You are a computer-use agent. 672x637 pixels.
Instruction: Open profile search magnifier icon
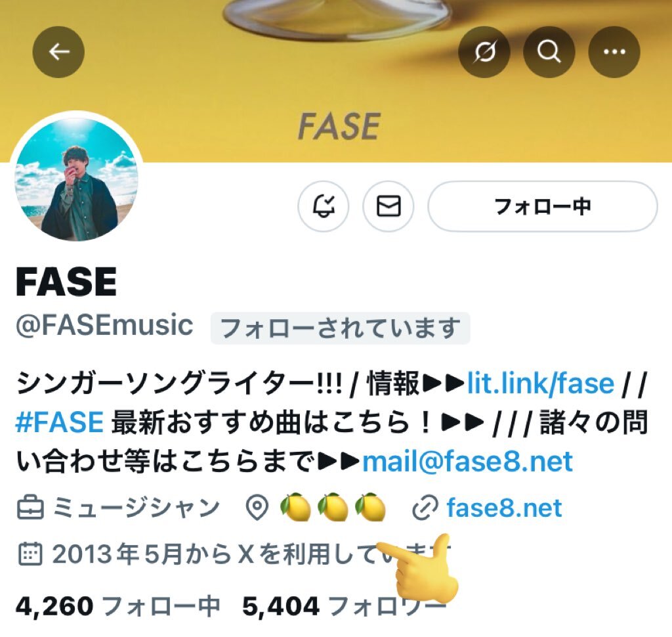pyautogui.click(x=549, y=52)
